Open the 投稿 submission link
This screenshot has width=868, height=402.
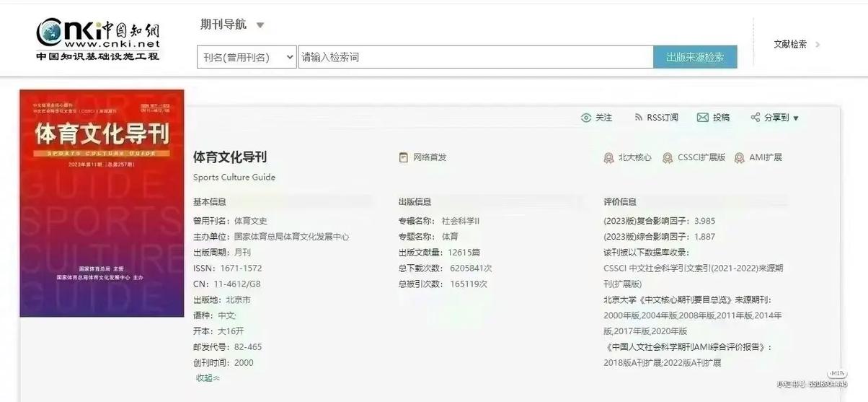(721, 118)
